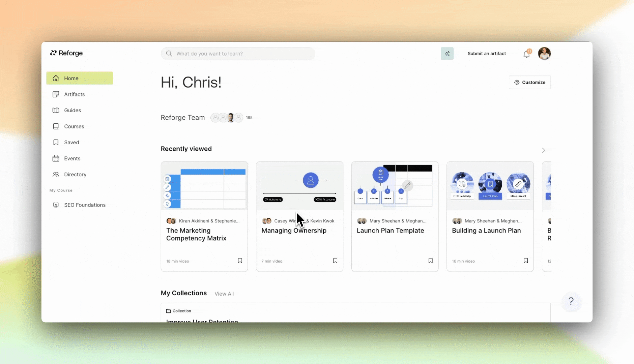
Task: Advance Recently viewed with right chevron
Action: [543, 150]
